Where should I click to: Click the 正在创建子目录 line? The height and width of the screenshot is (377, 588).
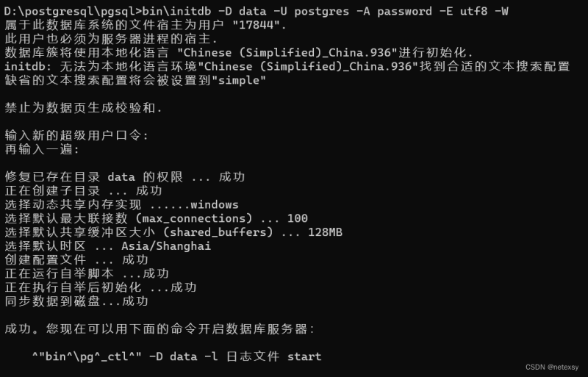point(83,190)
